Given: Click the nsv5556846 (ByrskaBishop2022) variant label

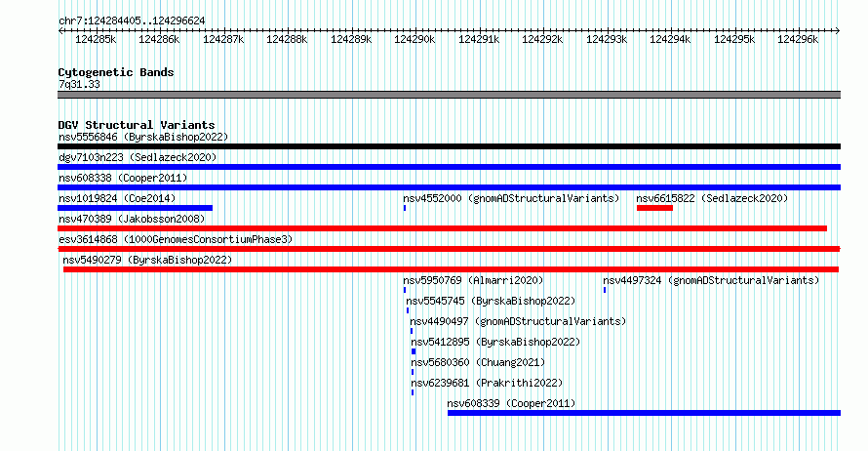Looking at the screenshot, I should point(143,137).
